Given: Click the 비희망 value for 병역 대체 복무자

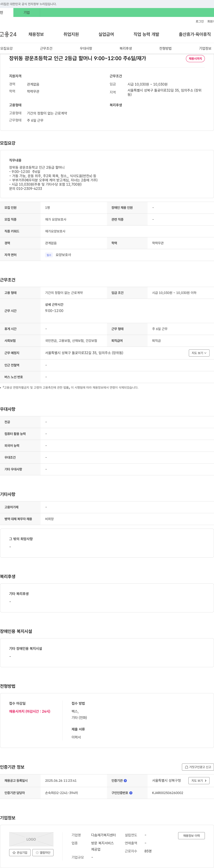Looking at the screenshot, I should (49, 519).
